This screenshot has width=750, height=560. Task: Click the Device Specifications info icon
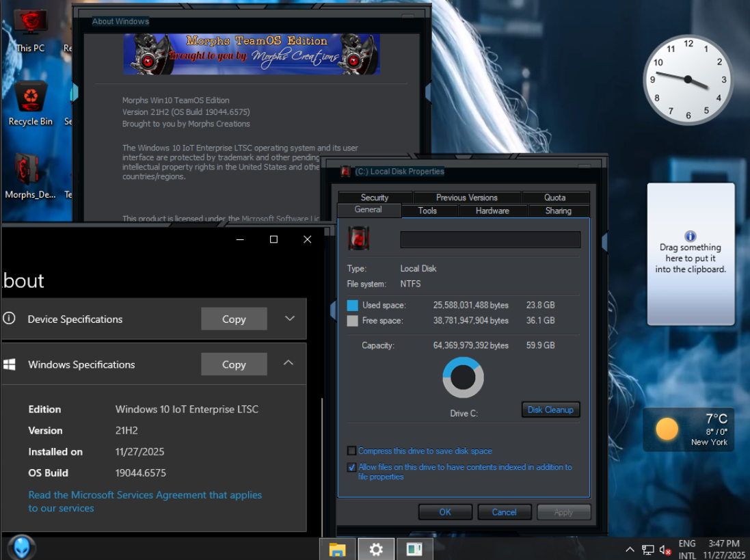pyautogui.click(x=9, y=318)
